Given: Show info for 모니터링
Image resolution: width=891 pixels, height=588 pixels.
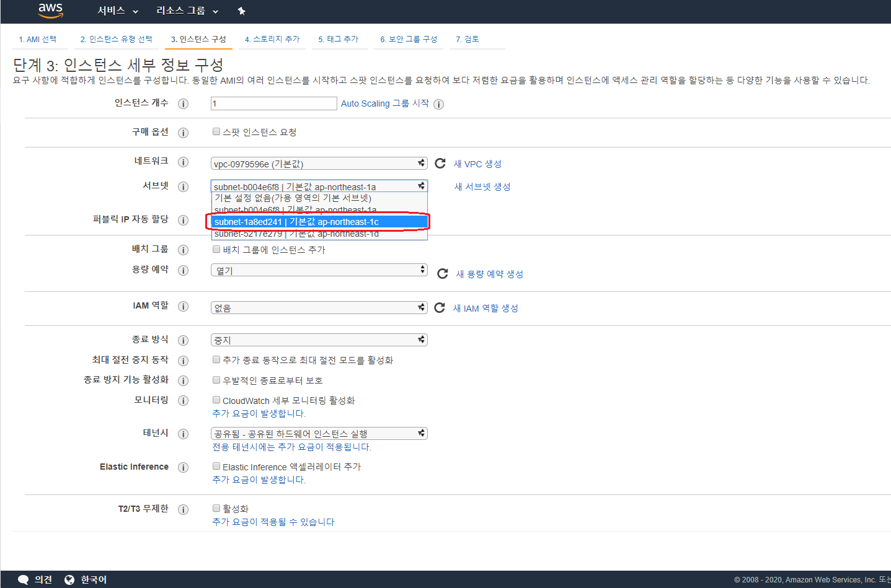Looking at the screenshot, I should click(184, 400).
